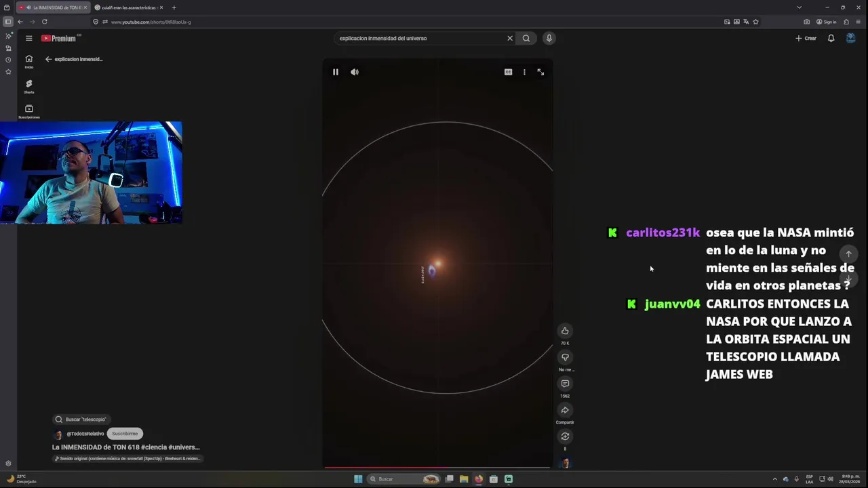Open history clock in the browser sidebar
The image size is (868, 488).
tap(8, 60)
